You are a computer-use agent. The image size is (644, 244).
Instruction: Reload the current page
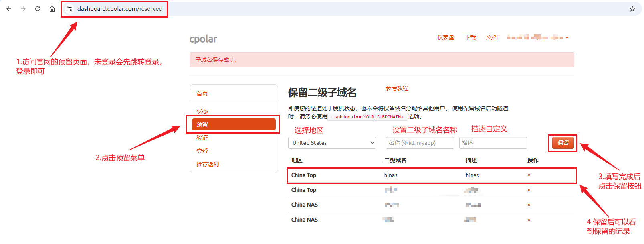pos(38,9)
